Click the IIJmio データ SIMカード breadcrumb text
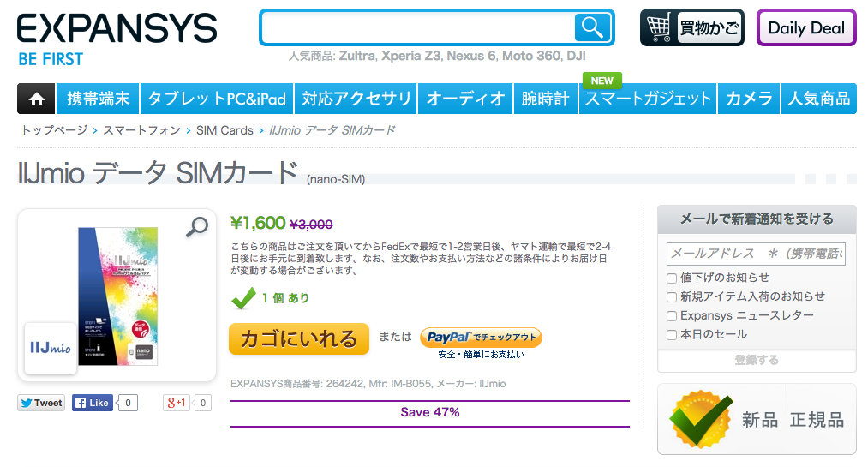The width and height of the screenshot is (868, 467). [x=332, y=130]
